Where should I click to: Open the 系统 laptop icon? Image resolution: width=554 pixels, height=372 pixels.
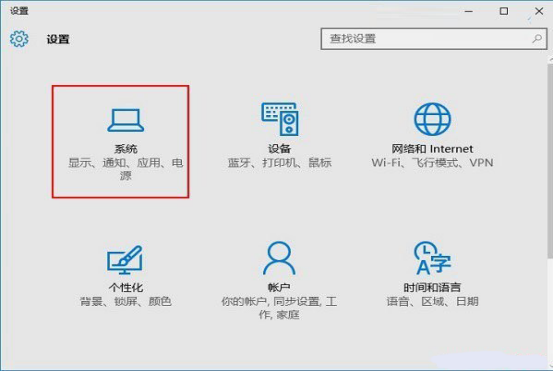tap(125, 120)
